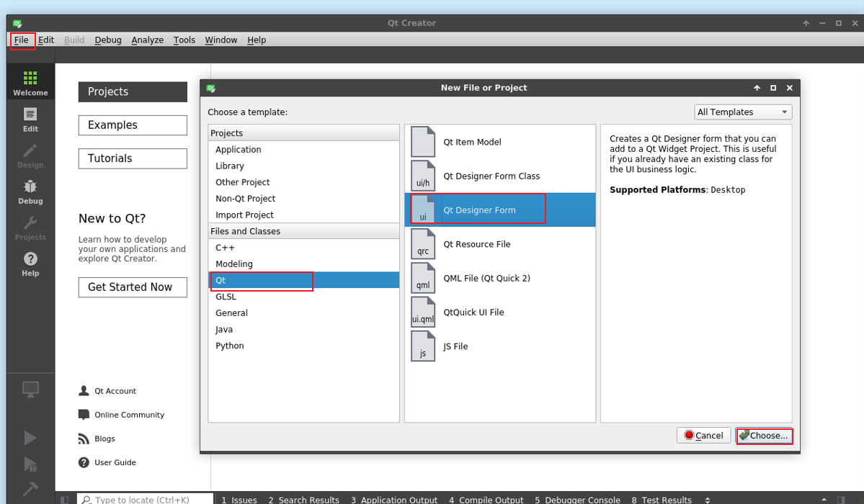This screenshot has width=864, height=504.
Task: Show the Debugger Console pane
Action: pos(577,500)
